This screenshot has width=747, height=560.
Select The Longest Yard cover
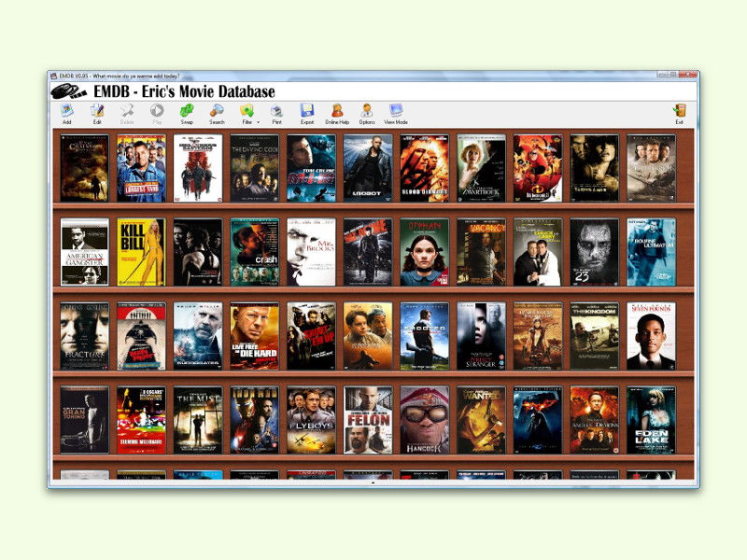pyautogui.click(x=142, y=168)
